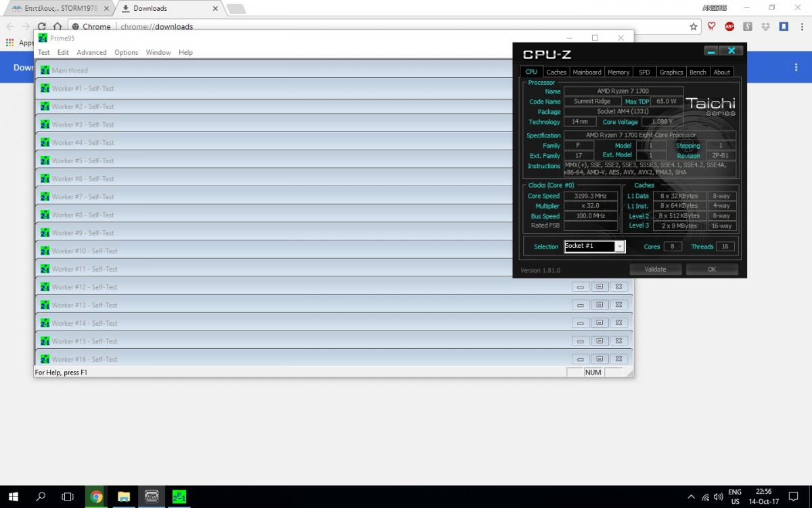Click the Worker #3 Self-Test icon
812x508 pixels.
pos(45,124)
